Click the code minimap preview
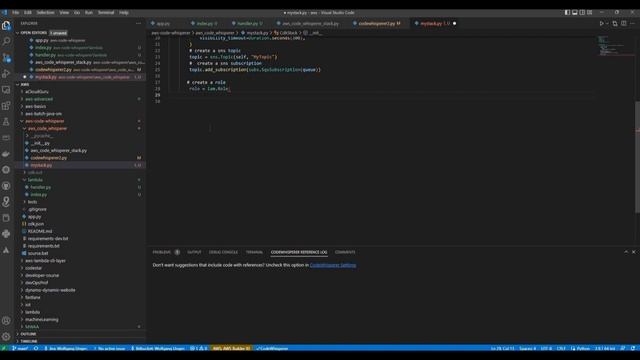The image size is (640, 360). pos(616,47)
